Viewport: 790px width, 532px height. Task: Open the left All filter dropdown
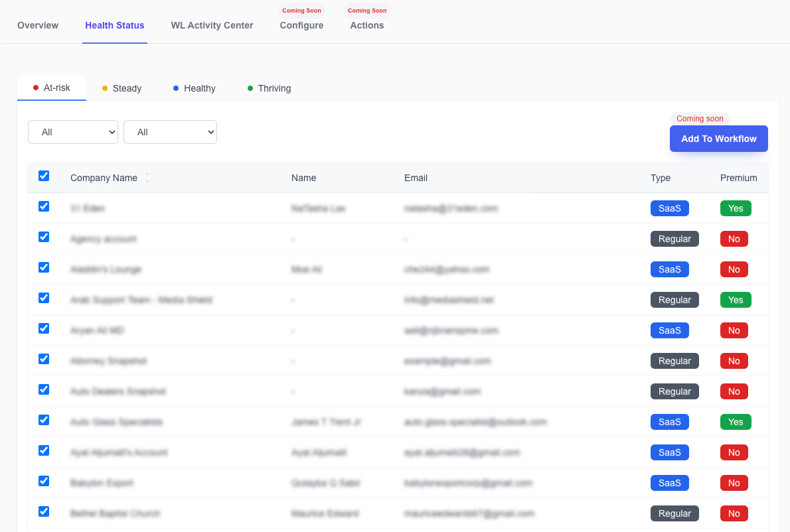pos(73,132)
